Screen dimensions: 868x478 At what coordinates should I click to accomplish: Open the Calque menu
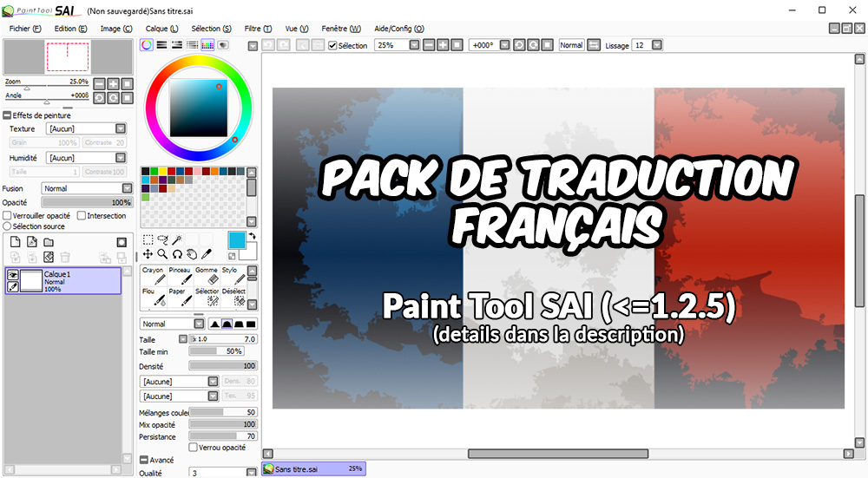(161, 29)
